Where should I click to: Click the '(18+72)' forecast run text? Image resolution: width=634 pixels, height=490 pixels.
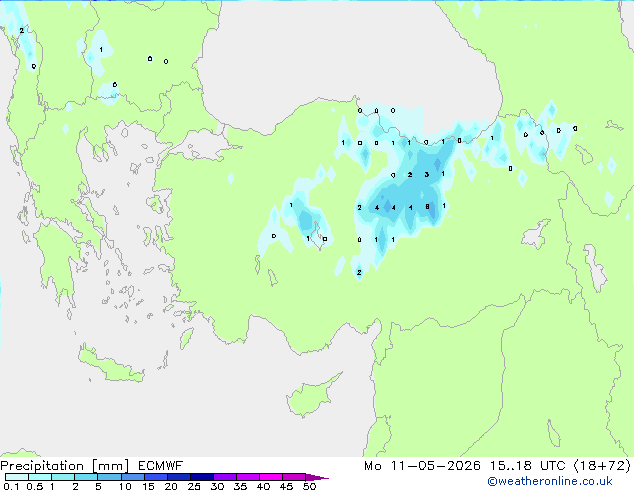(602, 466)
